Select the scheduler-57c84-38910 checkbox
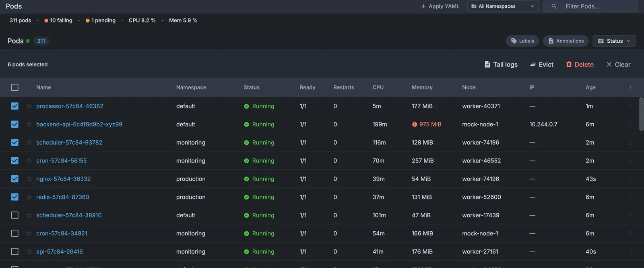This screenshot has width=644, height=268. [15, 215]
